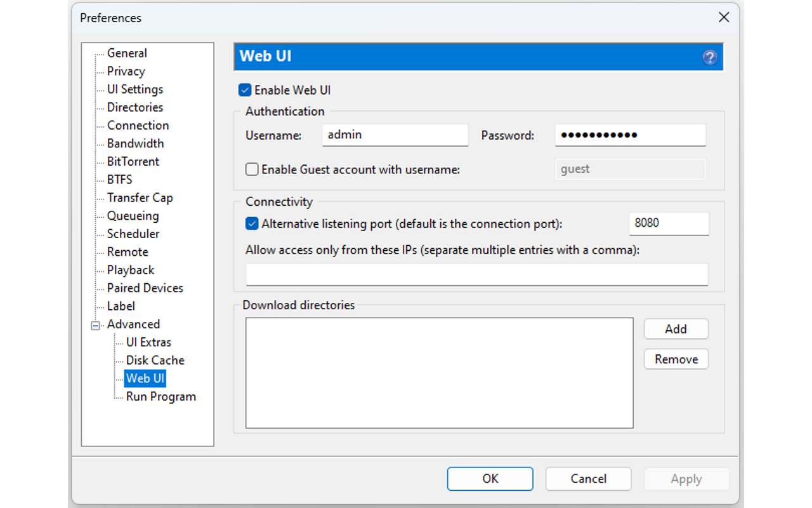Uncheck Alternative listening port option
The image size is (812, 508).
(x=252, y=224)
